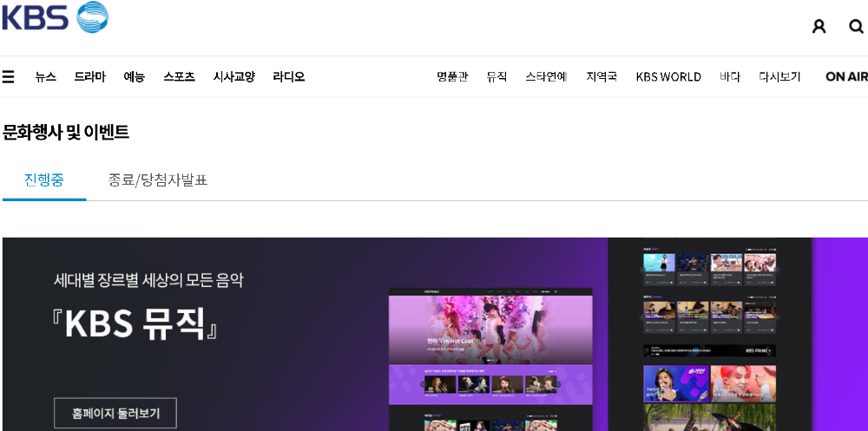Open the 예능 menu
Viewport: 868px width, 431px height.
click(x=134, y=77)
